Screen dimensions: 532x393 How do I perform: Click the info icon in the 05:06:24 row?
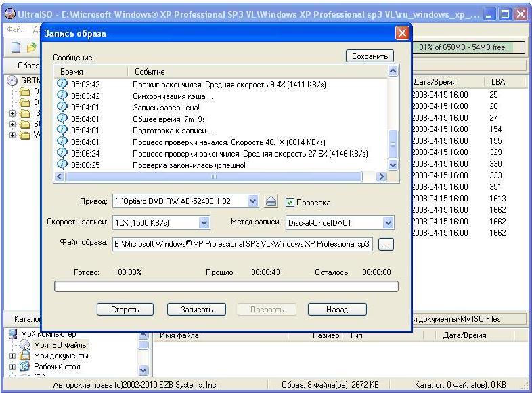coord(62,153)
